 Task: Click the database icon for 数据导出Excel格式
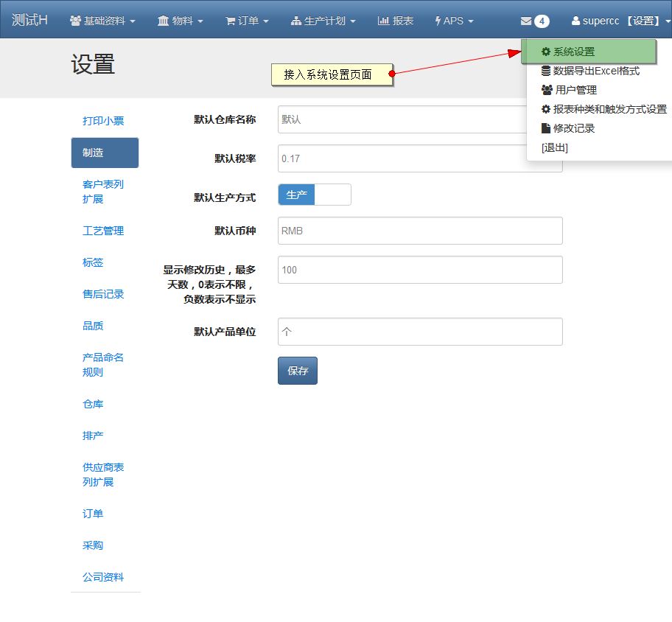(545, 71)
